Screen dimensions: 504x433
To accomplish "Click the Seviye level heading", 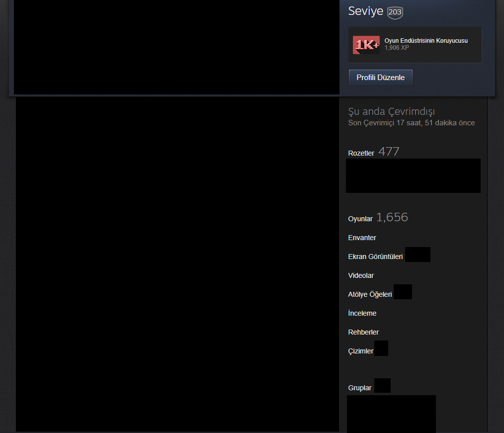I will pos(365,11).
